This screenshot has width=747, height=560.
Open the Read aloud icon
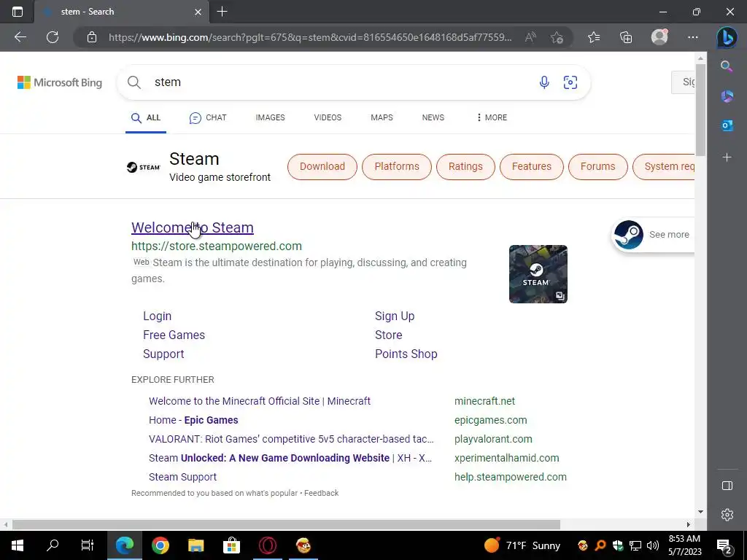(x=530, y=37)
